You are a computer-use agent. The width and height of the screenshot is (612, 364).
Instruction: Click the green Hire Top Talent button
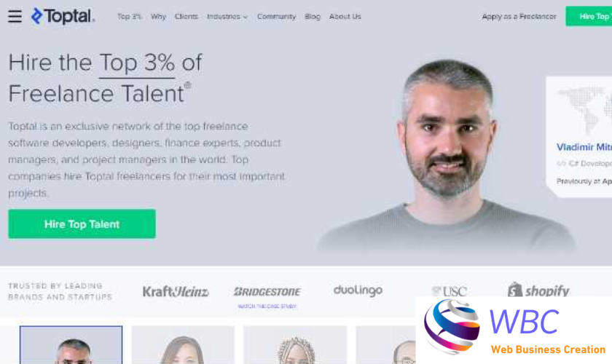pos(82,224)
